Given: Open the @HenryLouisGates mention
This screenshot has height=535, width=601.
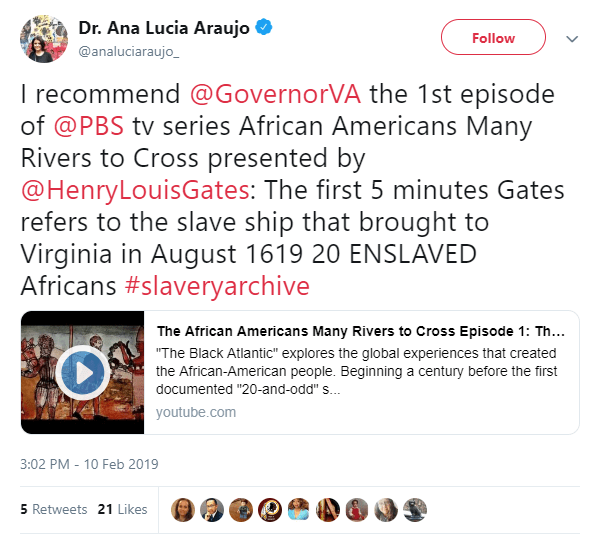Looking at the screenshot, I should point(135,191).
